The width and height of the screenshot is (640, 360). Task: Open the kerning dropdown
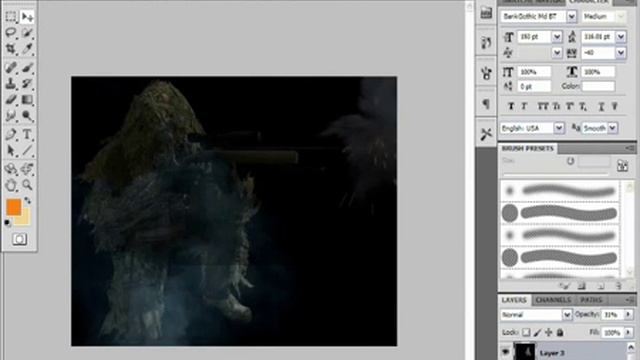[x=557, y=53]
